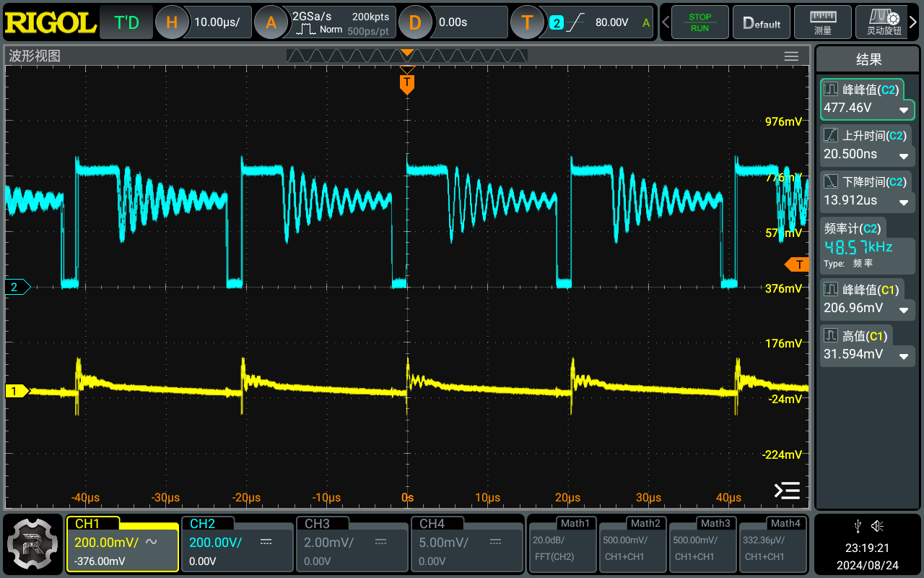
Task: Open acquisition A settings
Action: [271, 22]
